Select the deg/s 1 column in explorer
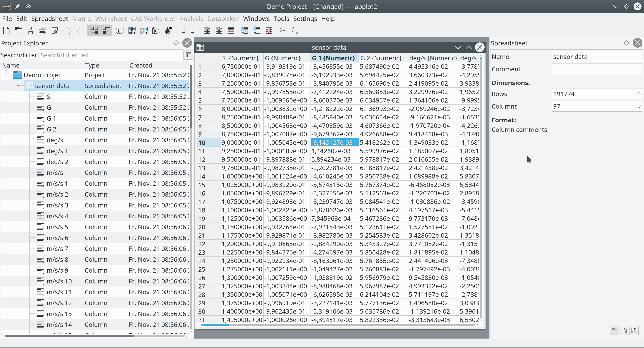The height and width of the screenshot is (348, 644). coord(57,151)
